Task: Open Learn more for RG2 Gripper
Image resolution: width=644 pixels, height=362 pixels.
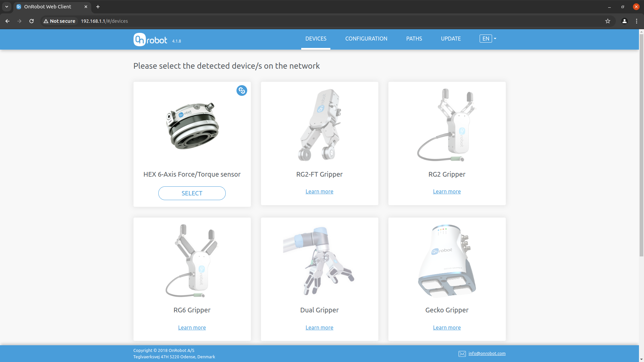Action: [x=447, y=191]
